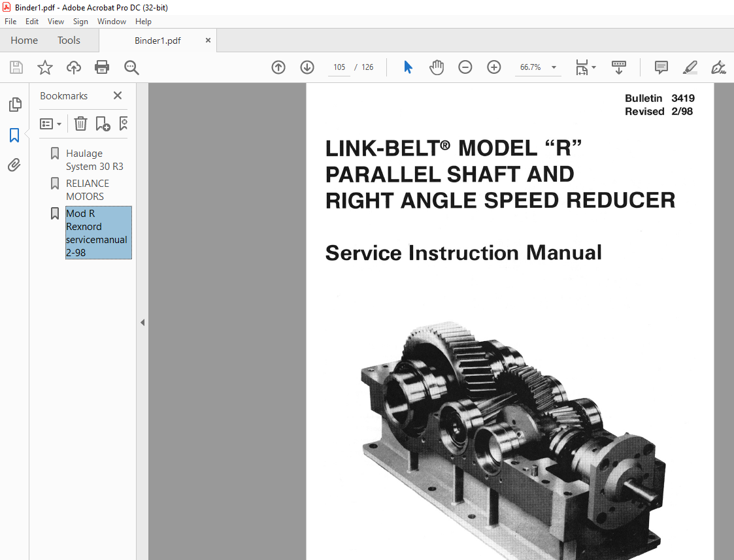Image resolution: width=734 pixels, height=560 pixels.
Task: Go to previous page arrow
Action: (278, 67)
